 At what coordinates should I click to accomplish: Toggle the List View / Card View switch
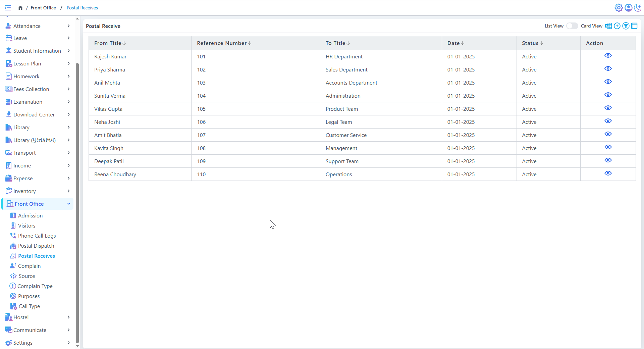coord(572,26)
